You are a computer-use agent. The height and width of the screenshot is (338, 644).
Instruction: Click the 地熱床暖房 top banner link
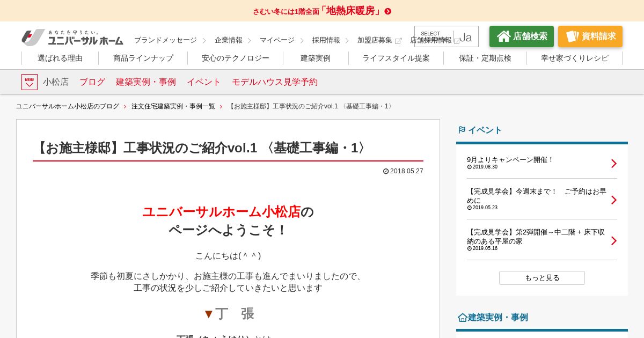coord(322,11)
